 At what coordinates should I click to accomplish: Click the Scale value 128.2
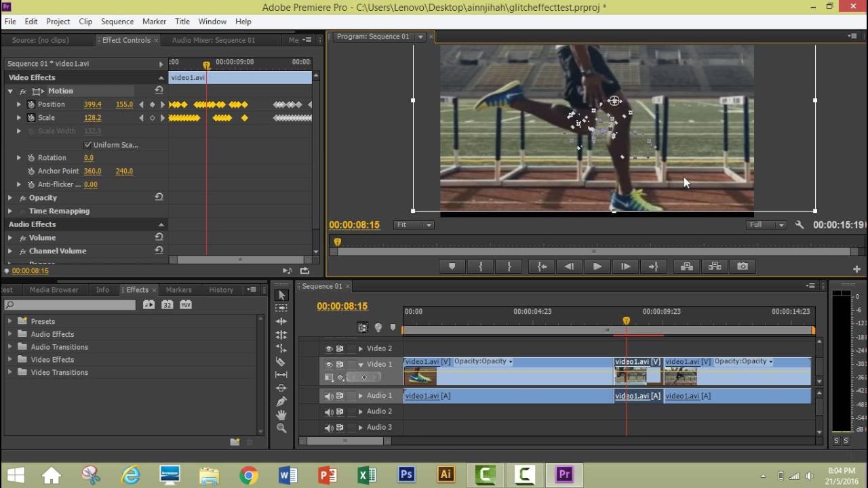(92, 118)
